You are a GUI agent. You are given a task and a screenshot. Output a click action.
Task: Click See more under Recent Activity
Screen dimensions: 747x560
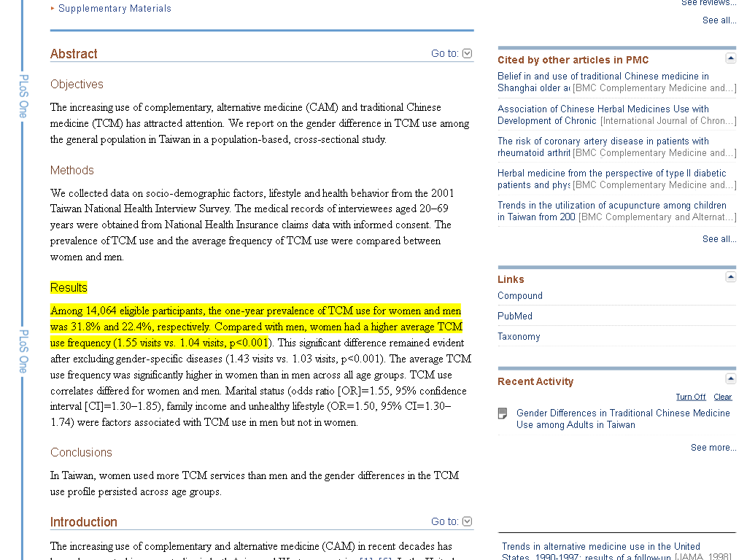713,448
